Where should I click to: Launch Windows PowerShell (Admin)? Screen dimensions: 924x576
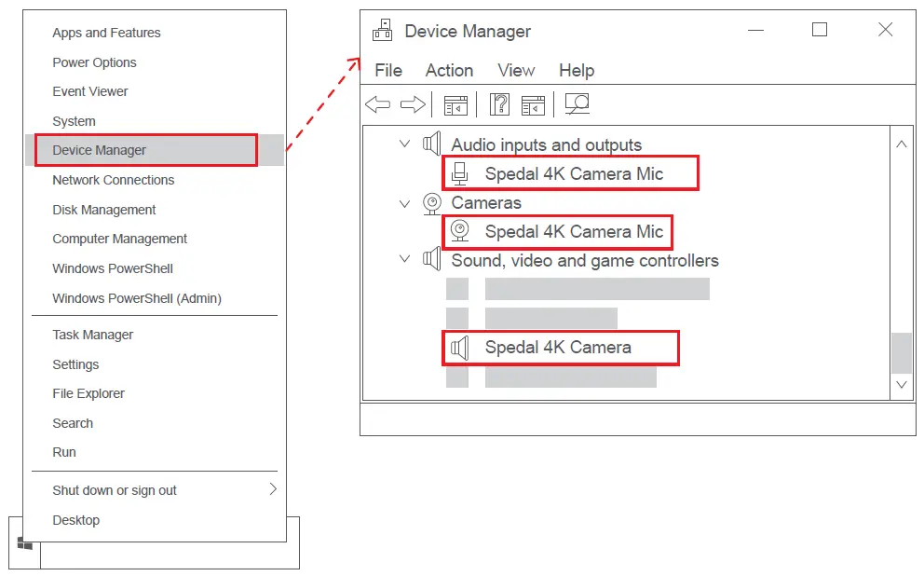pos(137,298)
